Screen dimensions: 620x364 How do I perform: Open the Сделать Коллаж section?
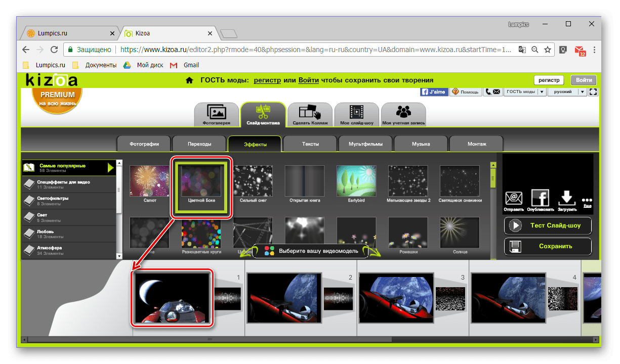point(310,114)
